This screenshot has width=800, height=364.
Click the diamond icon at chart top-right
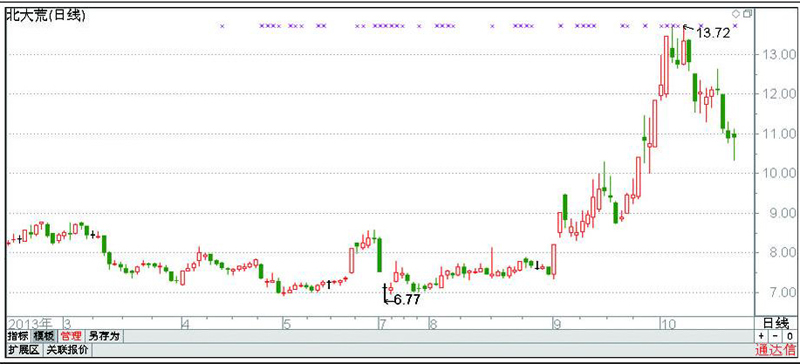coord(736,14)
